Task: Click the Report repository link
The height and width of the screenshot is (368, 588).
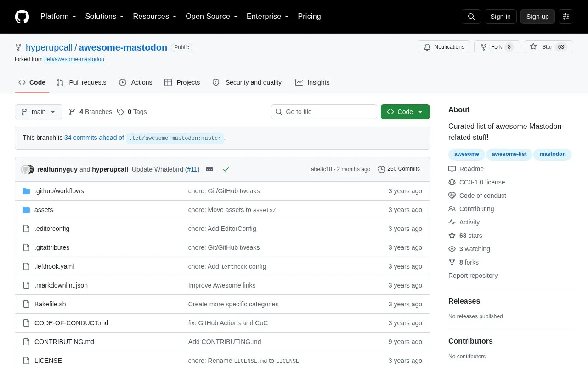Action: 473,276
